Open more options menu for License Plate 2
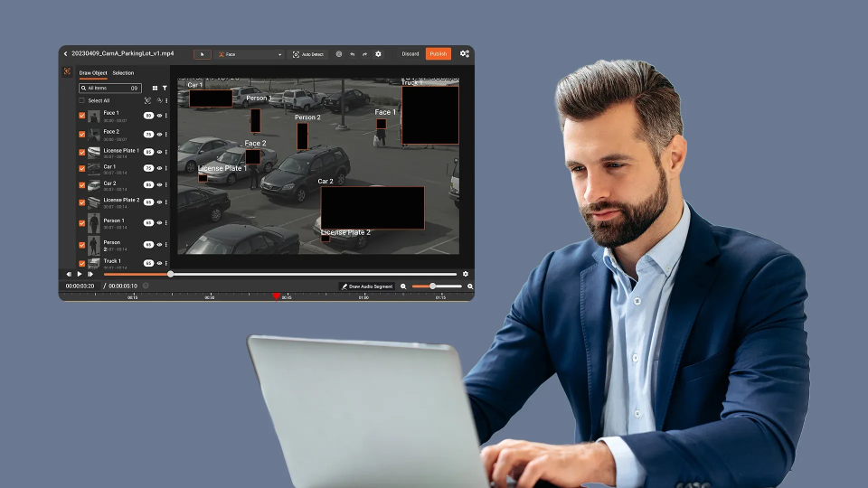Screen dimensions: 868x488 (166, 202)
